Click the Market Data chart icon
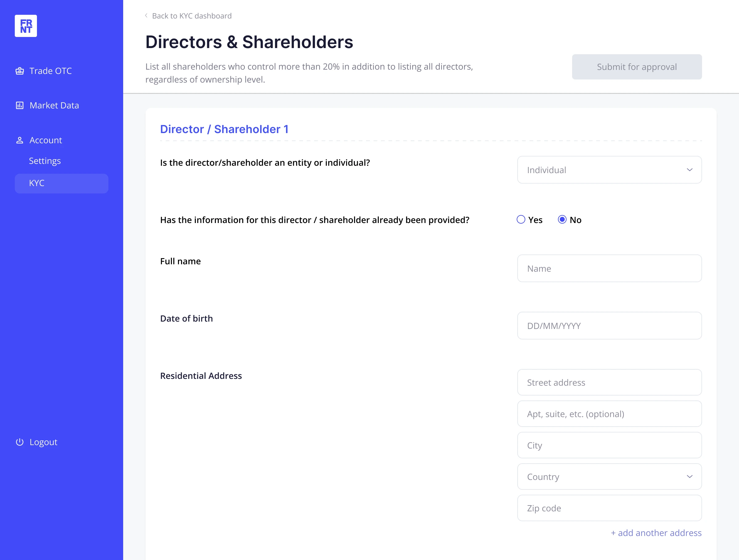Viewport: 739px width, 560px height. (x=20, y=106)
